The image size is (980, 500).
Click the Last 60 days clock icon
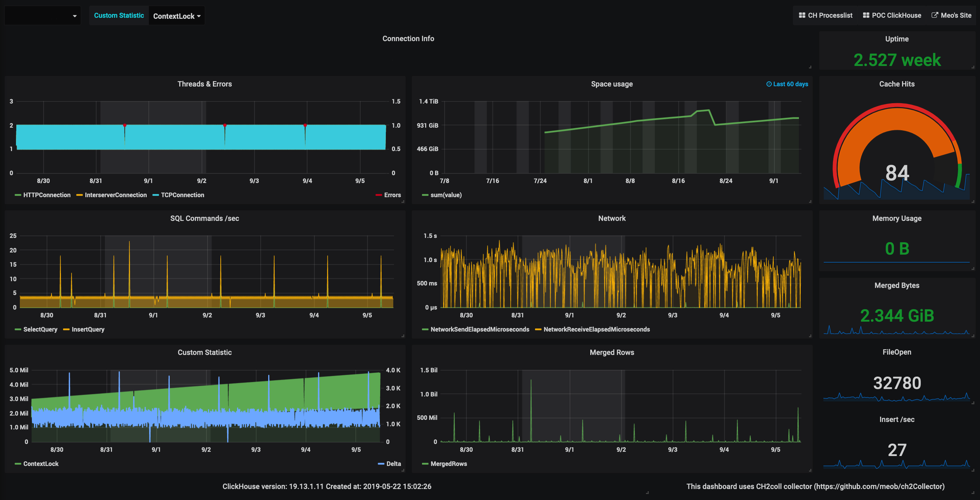pyautogui.click(x=769, y=84)
